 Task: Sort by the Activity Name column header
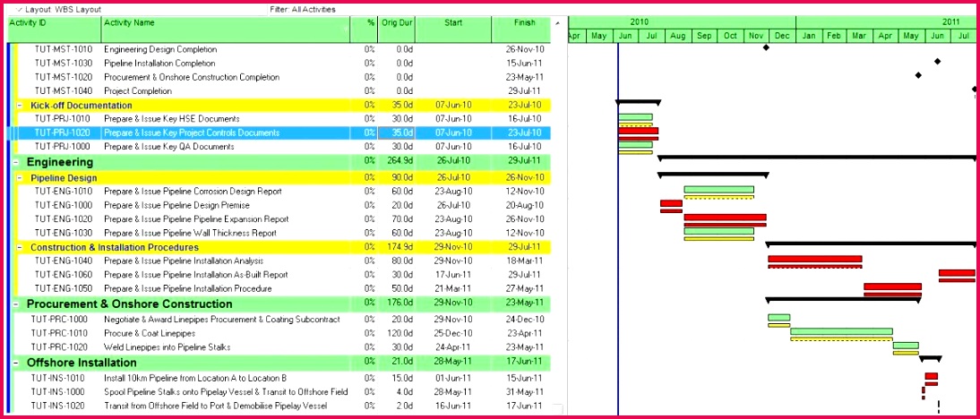(x=226, y=30)
